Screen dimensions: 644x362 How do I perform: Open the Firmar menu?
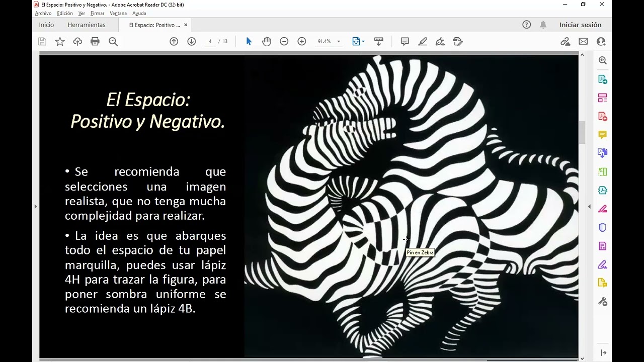98,13
